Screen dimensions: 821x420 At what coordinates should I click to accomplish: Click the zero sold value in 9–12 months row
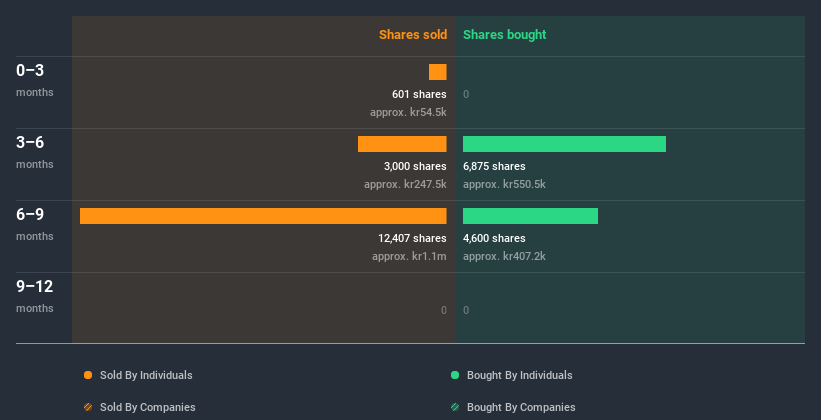point(443,310)
